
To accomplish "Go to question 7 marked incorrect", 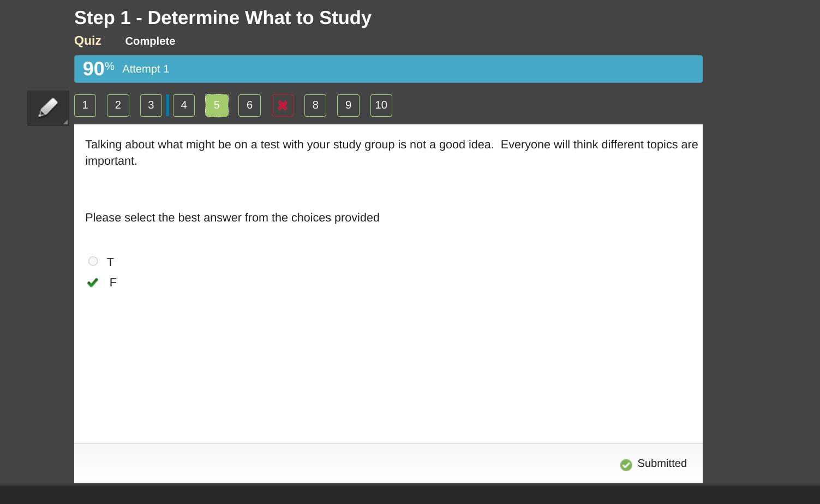I will 283,105.
